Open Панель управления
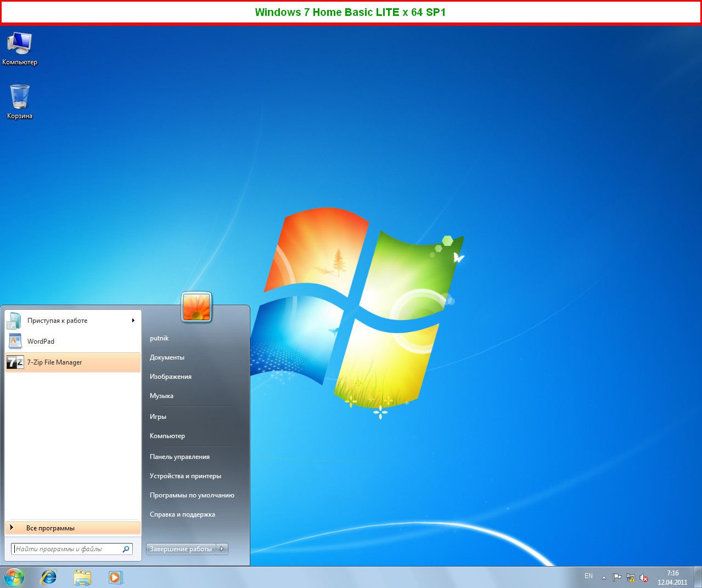702x588 pixels. tap(179, 457)
